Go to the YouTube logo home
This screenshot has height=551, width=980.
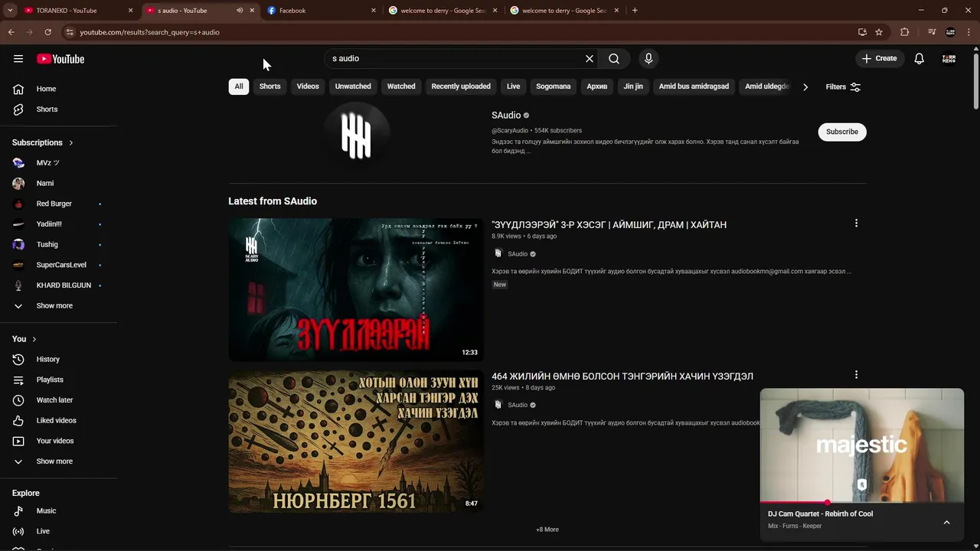pyautogui.click(x=60, y=59)
